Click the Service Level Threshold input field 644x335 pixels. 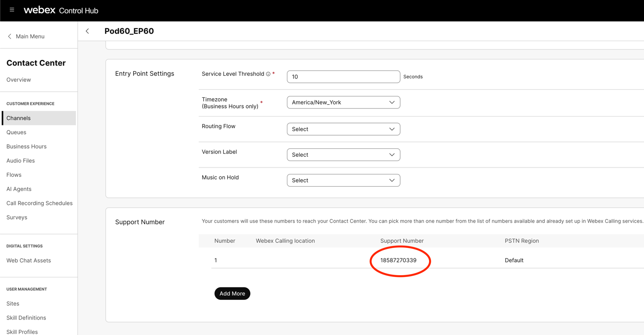click(343, 77)
